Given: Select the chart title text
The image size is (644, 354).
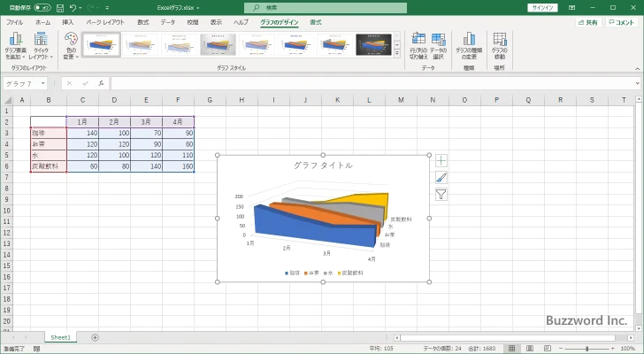Looking at the screenshot, I should pos(323,165).
